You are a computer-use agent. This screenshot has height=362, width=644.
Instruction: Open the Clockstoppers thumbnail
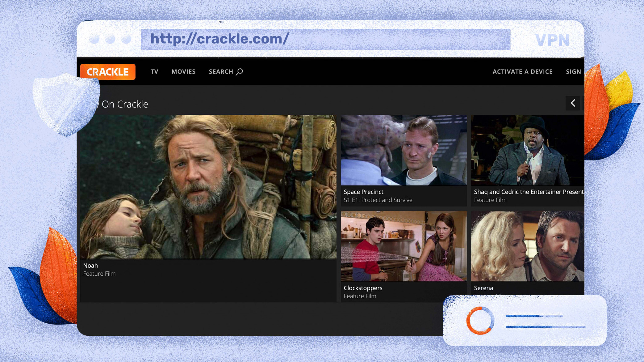(404, 246)
